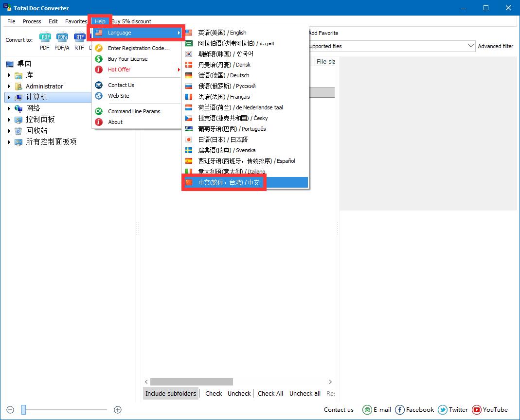The width and height of the screenshot is (520, 420).
Task: Select the 桌面 desktop icon in the tree
Action: (10, 64)
